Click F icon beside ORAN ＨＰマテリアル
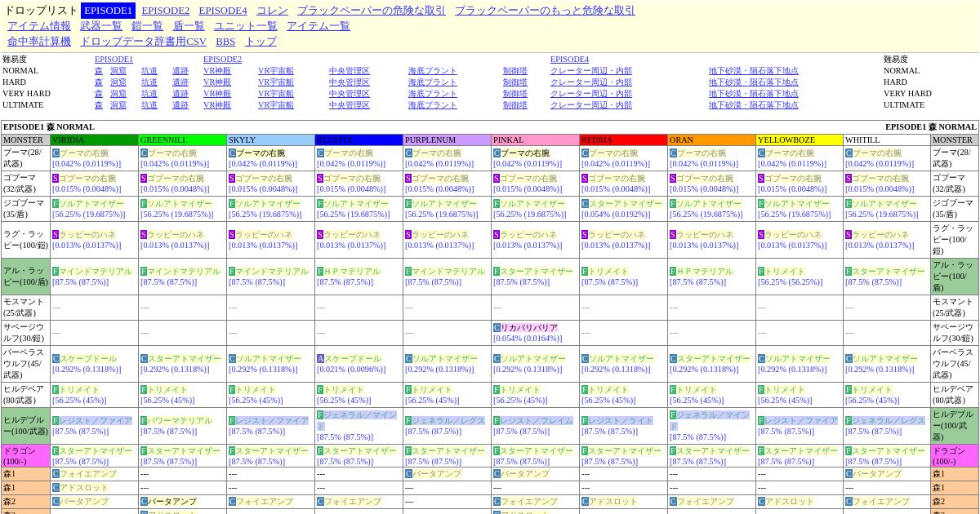The image size is (980, 514). [673, 272]
